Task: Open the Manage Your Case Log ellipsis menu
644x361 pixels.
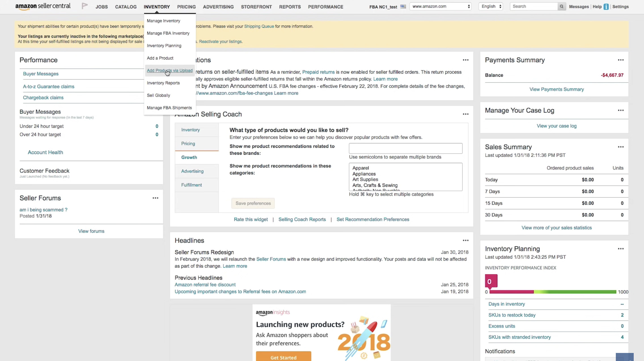Action: pyautogui.click(x=621, y=110)
